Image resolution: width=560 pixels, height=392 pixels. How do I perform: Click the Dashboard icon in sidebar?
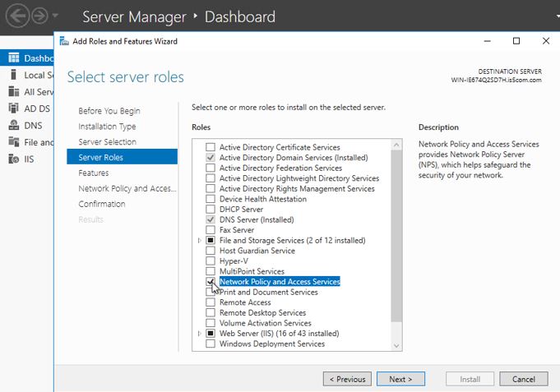pos(14,58)
